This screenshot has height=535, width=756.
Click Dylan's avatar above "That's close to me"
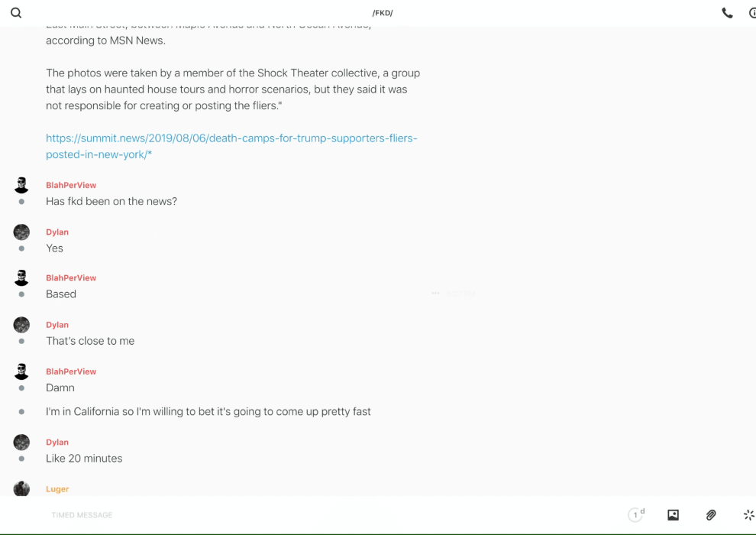pyautogui.click(x=21, y=325)
